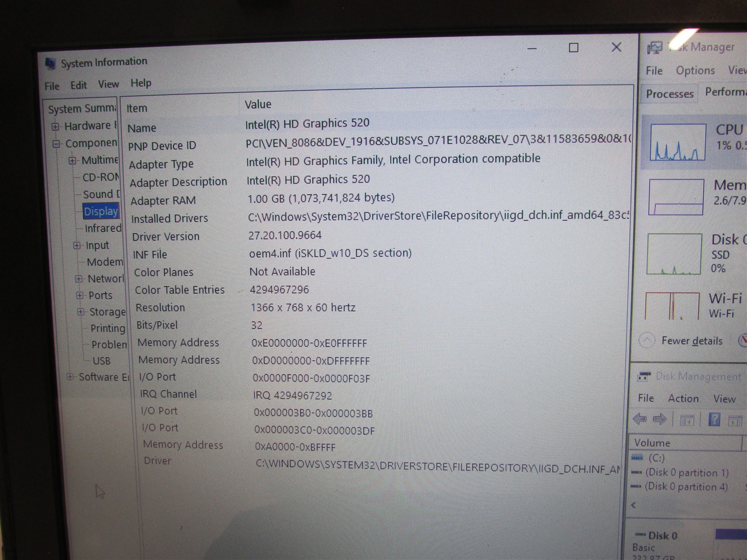Expand Multimedia tree node
The width and height of the screenshot is (747, 560).
[x=72, y=161]
